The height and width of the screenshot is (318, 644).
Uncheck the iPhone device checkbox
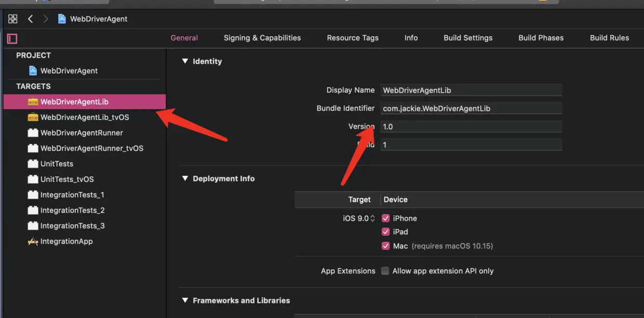point(385,218)
